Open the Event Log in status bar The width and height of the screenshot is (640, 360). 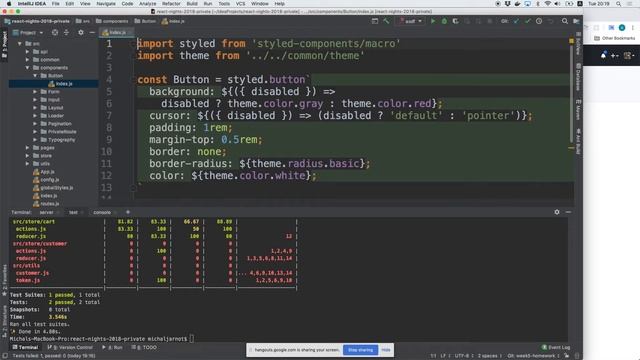[556, 347]
